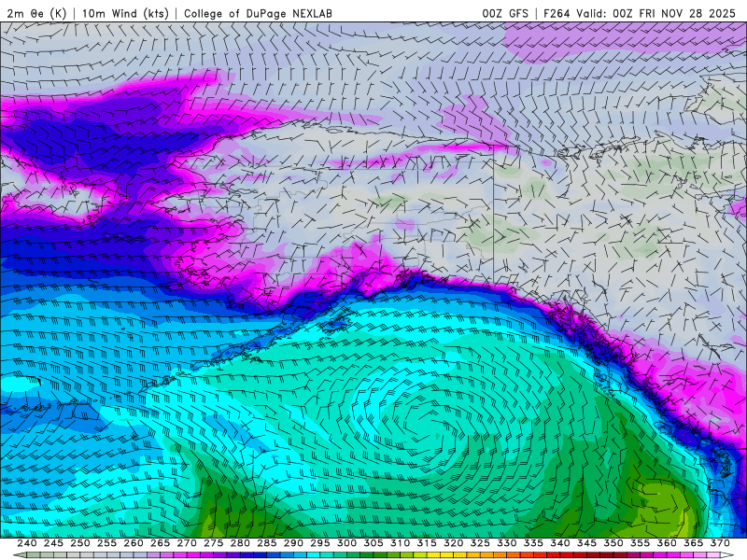747x560 pixels.
Task: Click the 345 value on the color scale
Action: 587,543
